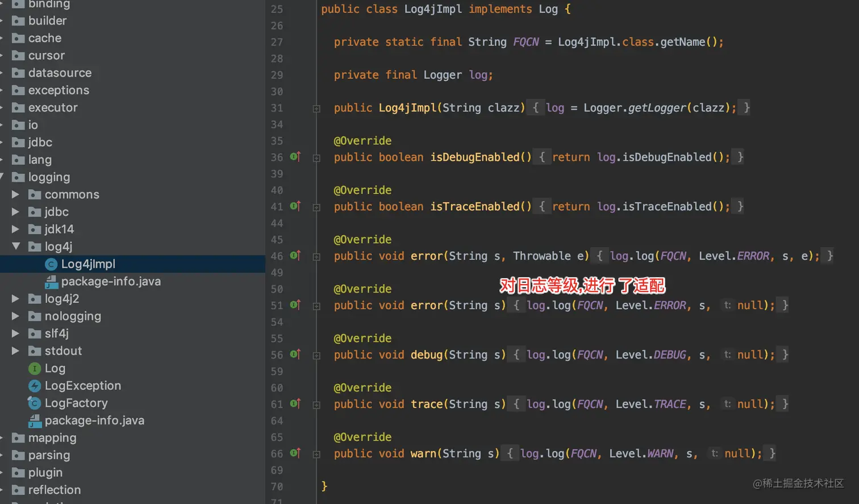Image resolution: width=859 pixels, height=504 pixels.
Task: Click the Log4jImpl class name in declaration
Action: pyautogui.click(x=433, y=9)
